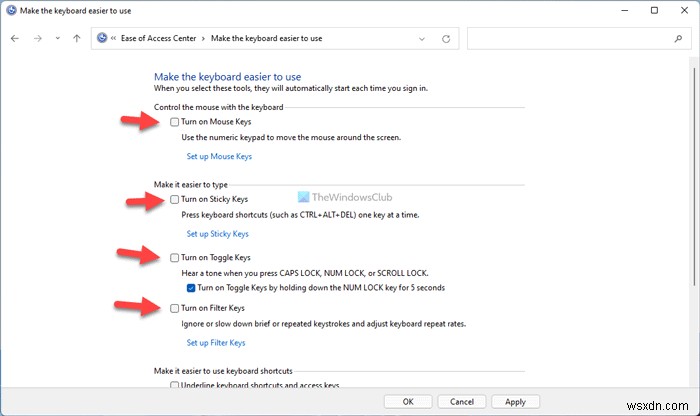The height and width of the screenshot is (416, 700).
Task: Select 'Make the keyboard easier to use' breadcrumb
Action: [x=267, y=38]
